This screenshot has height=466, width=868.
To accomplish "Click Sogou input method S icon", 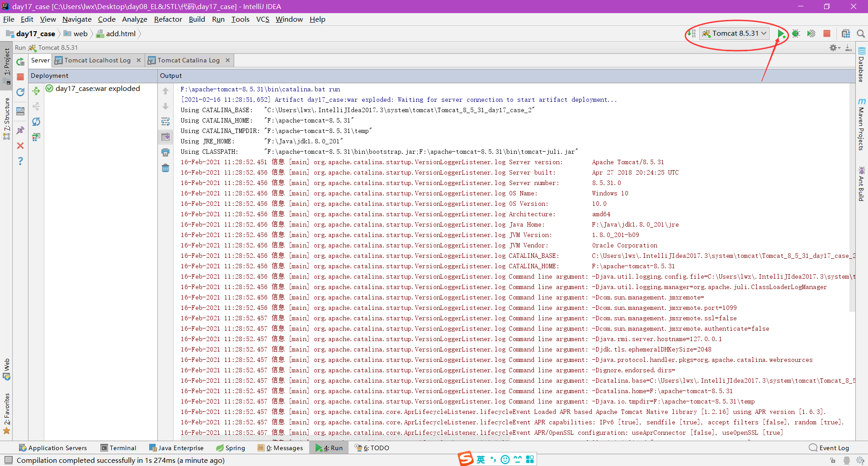I will pyautogui.click(x=466, y=459).
